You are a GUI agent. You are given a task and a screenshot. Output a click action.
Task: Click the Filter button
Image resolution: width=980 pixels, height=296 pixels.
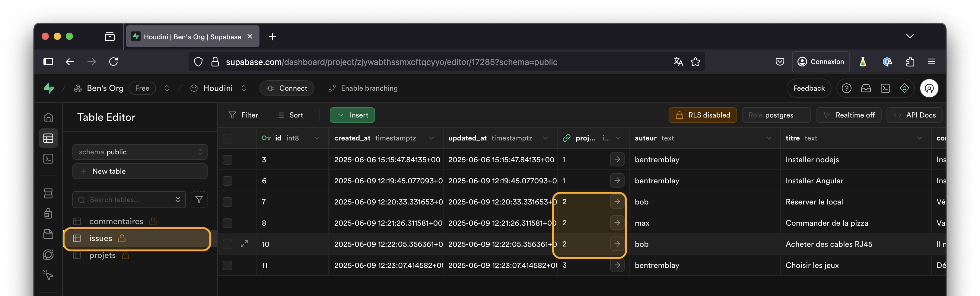tap(243, 115)
